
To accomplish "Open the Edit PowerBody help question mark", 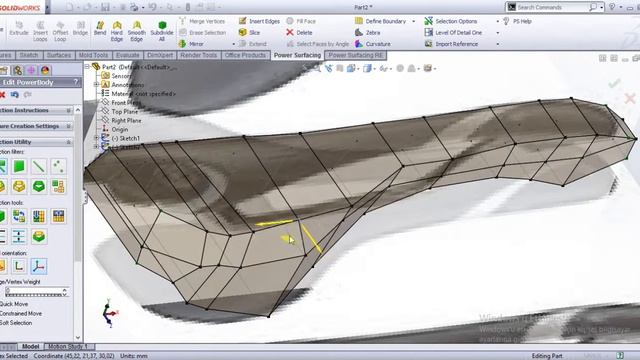I will pos(76,82).
